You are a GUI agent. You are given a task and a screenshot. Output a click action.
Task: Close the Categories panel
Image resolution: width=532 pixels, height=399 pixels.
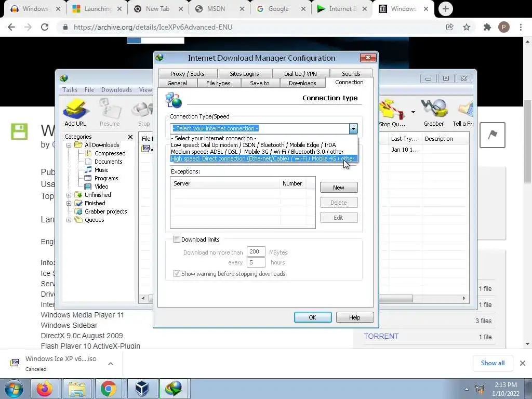click(130, 137)
